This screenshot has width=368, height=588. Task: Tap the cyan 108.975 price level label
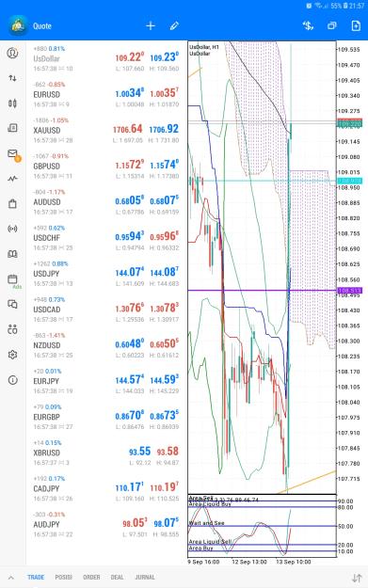(349, 182)
